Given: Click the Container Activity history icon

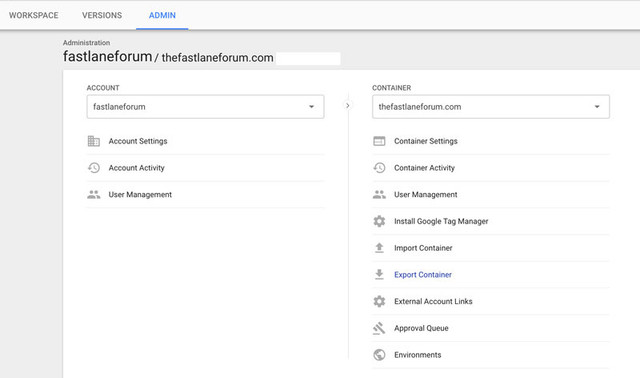Looking at the screenshot, I should click(379, 168).
